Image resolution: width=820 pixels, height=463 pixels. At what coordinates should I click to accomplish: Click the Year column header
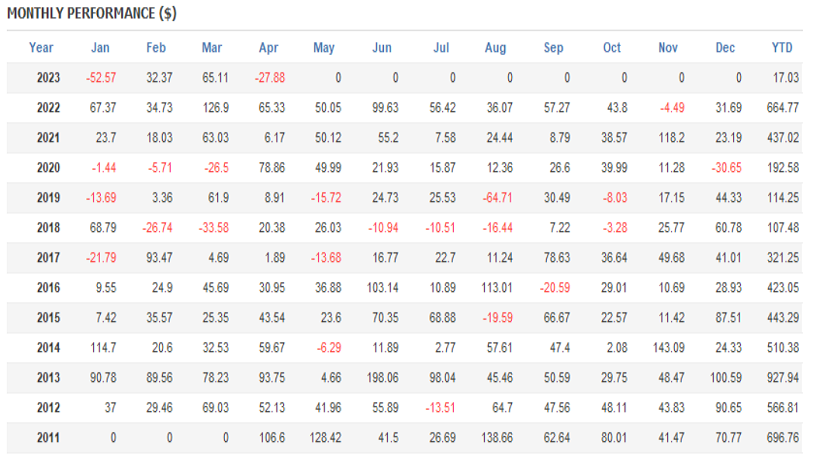(x=41, y=47)
